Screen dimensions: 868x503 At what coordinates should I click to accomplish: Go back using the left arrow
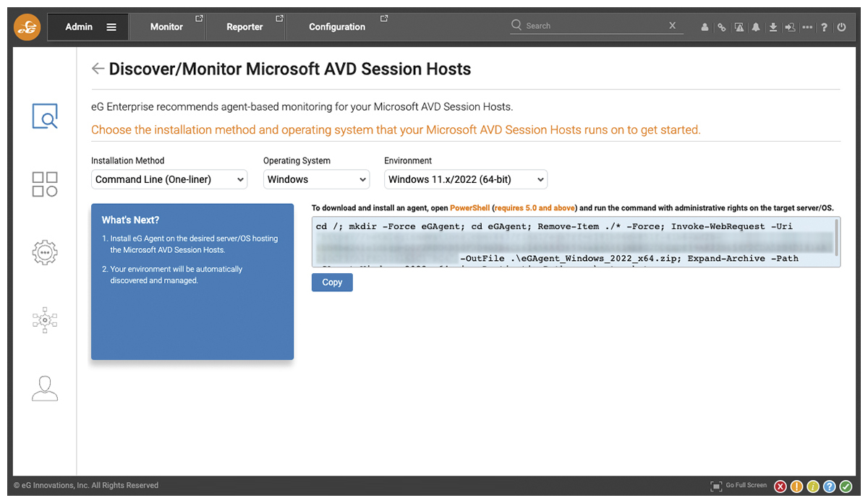(98, 69)
